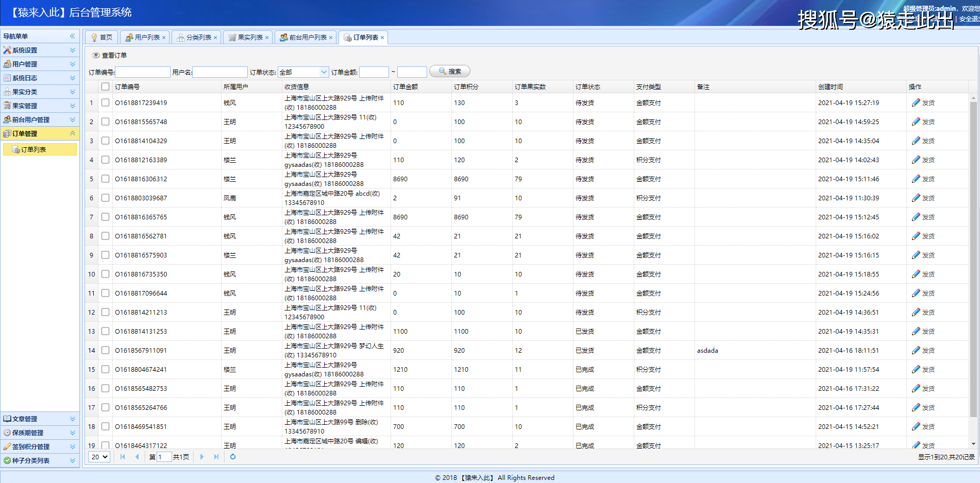Check the box for order O1618814131253
980x483 pixels.
[106, 331]
